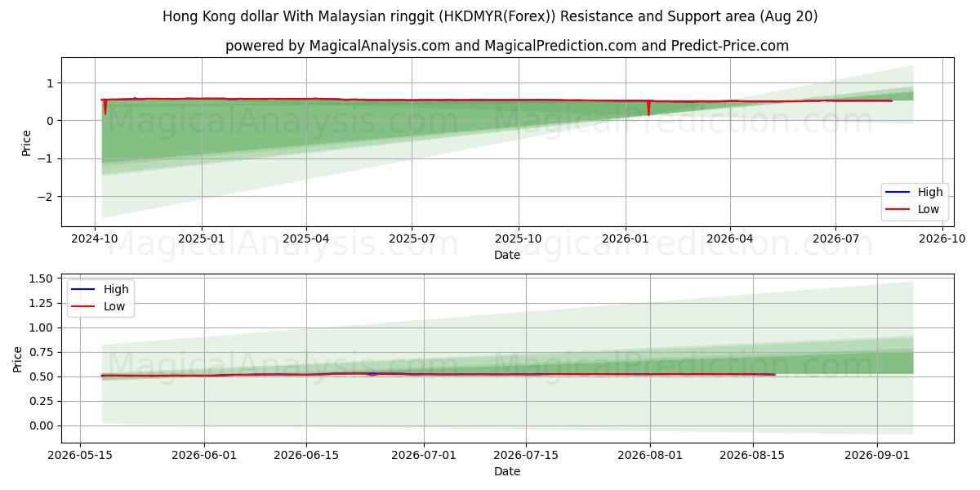The image size is (980, 490).
Task: Click the 0.25 tick on bottom chart y-axis
Action: [42, 401]
